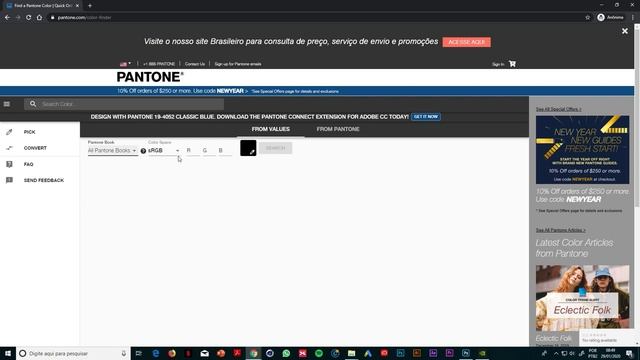Expand the Pantone Book dropdown
The height and width of the screenshot is (360, 640).
coord(112,151)
